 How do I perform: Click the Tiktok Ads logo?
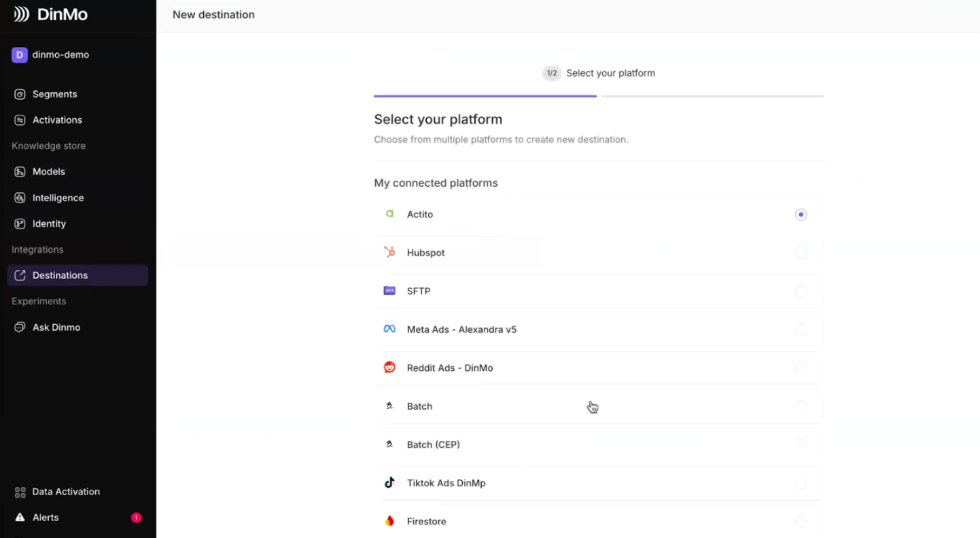(389, 483)
